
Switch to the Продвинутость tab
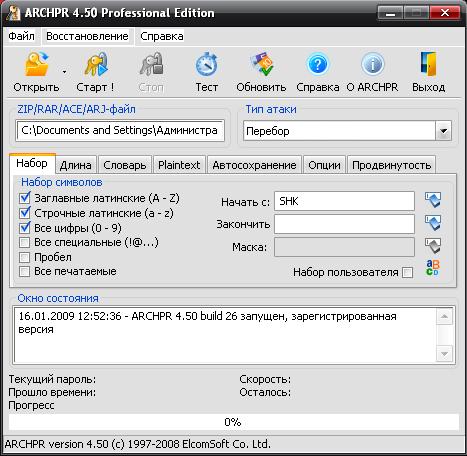point(392,165)
